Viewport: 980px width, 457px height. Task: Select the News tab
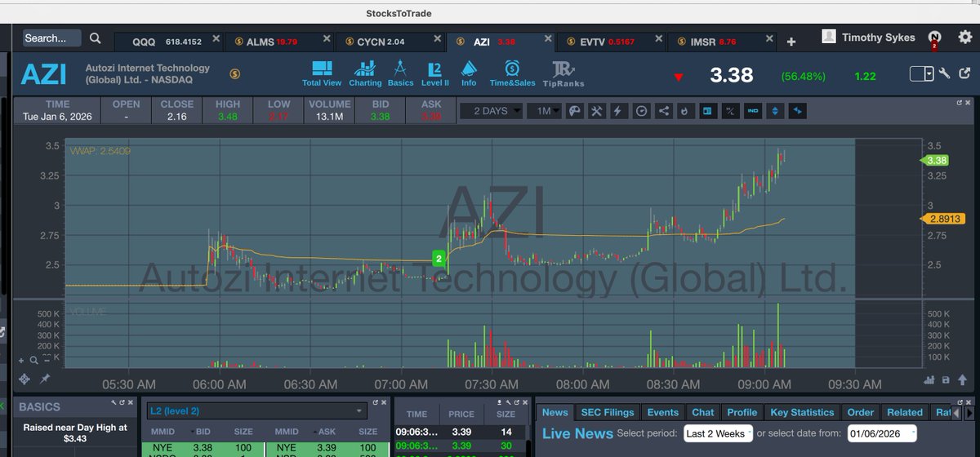coord(555,412)
